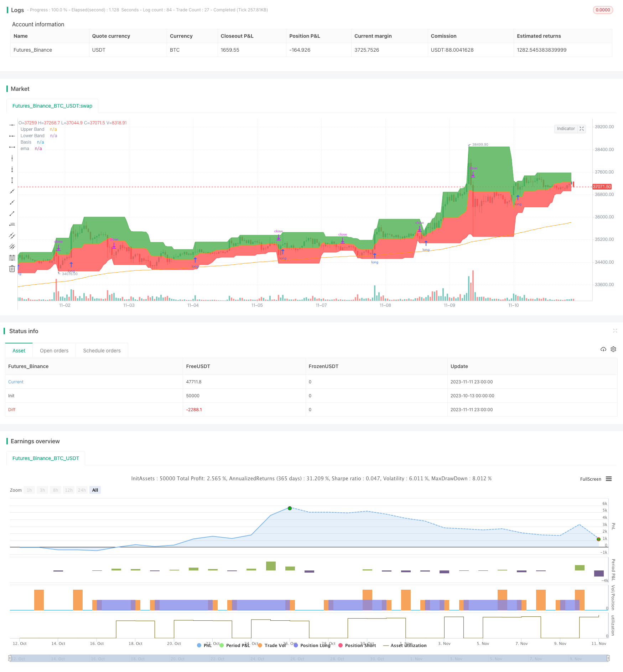Screen dimensions: 623x672
Task: Switch to the Schedule orders tab
Action: tap(102, 351)
